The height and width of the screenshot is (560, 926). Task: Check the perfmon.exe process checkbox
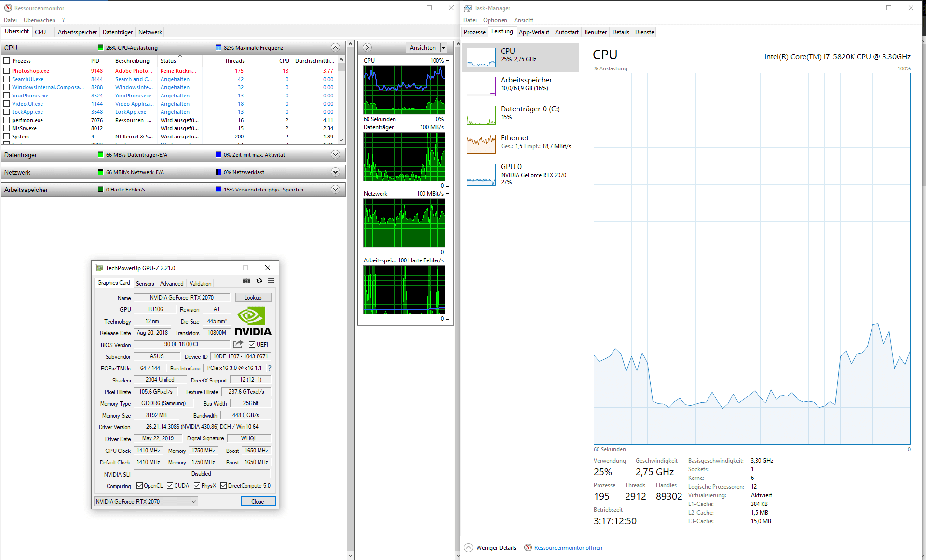pyautogui.click(x=7, y=120)
